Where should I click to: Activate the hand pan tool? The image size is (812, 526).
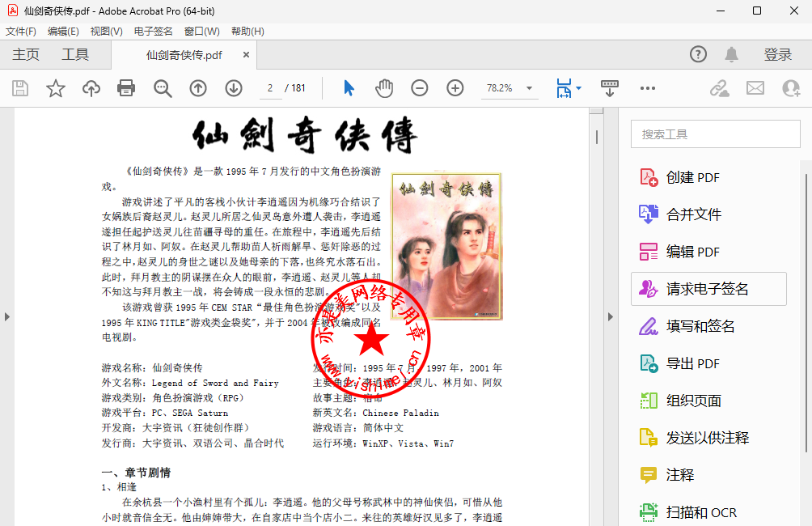click(384, 88)
